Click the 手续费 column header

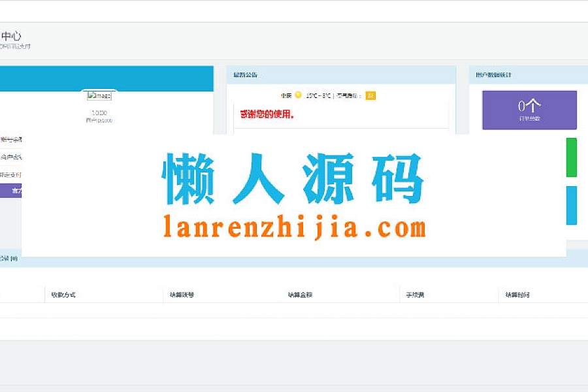coord(415,295)
